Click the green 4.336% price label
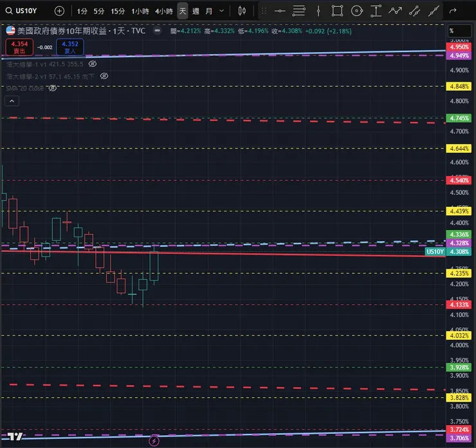476x448 pixels. tap(459, 235)
